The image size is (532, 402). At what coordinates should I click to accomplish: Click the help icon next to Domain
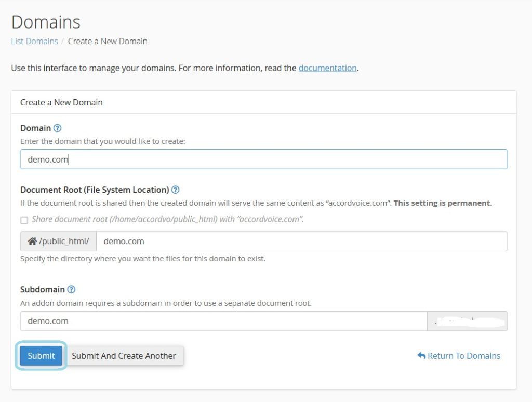pyautogui.click(x=58, y=128)
